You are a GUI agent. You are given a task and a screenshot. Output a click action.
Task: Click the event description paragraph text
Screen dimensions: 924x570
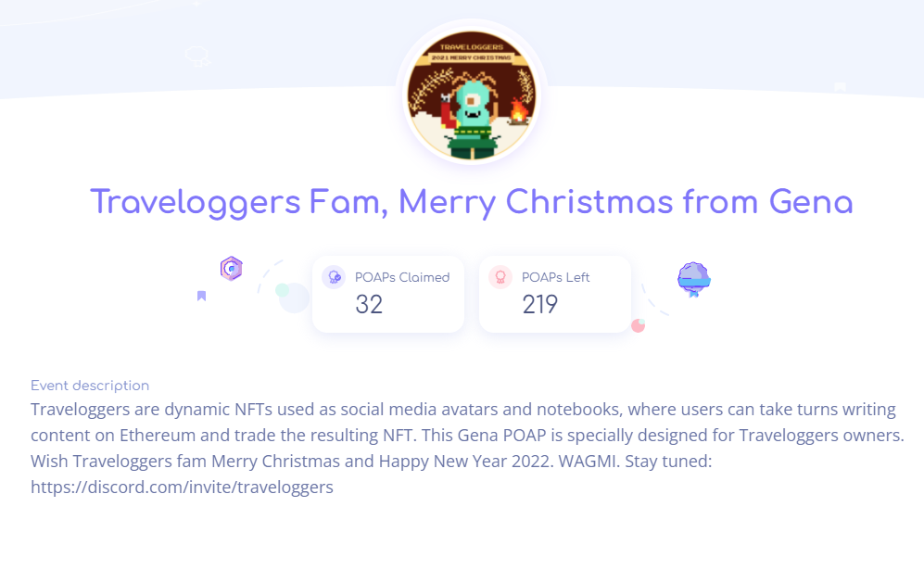pyautogui.click(x=467, y=448)
